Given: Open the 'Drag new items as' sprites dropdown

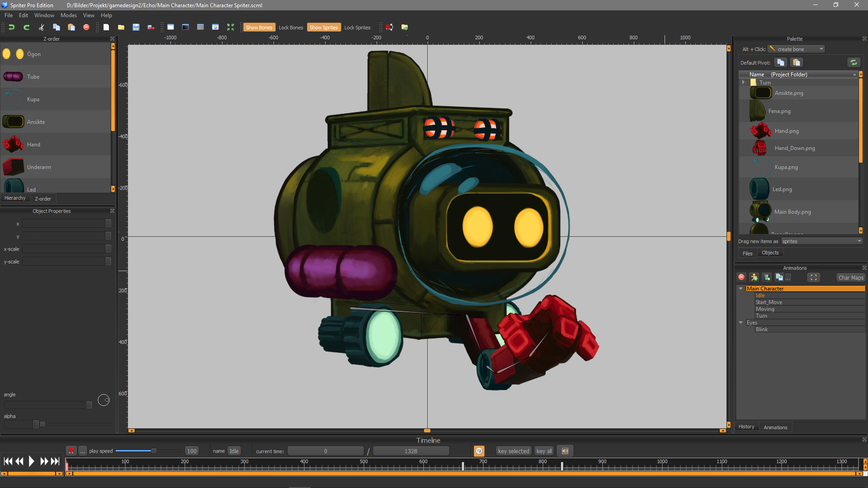Looking at the screenshot, I should click(x=821, y=241).
